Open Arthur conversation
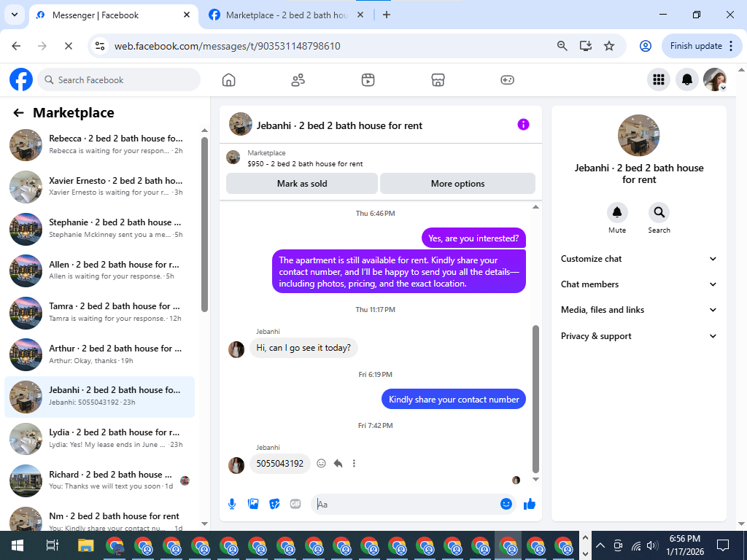The width and height of the screenshot is (747, 560). pyautogui.click(x=100, y=355)
